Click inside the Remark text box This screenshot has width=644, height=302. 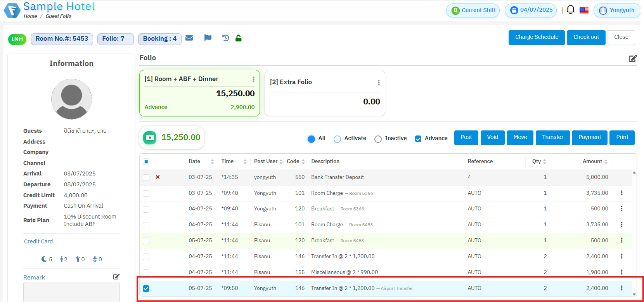tap(71, 292)
